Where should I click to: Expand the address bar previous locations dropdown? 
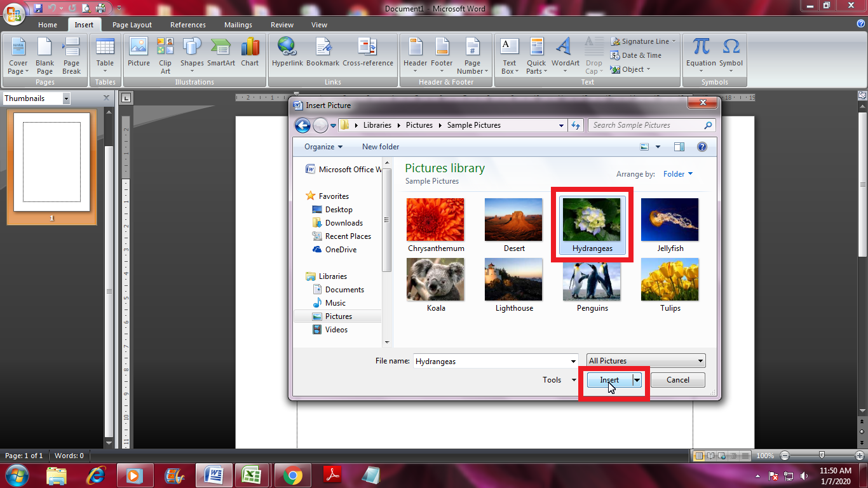[x=561, y=125]
